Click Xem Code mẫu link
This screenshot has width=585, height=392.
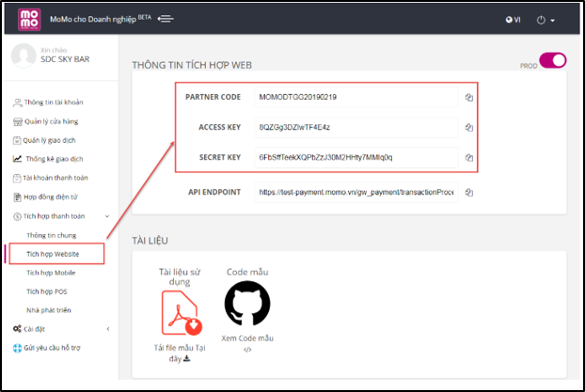247,338
